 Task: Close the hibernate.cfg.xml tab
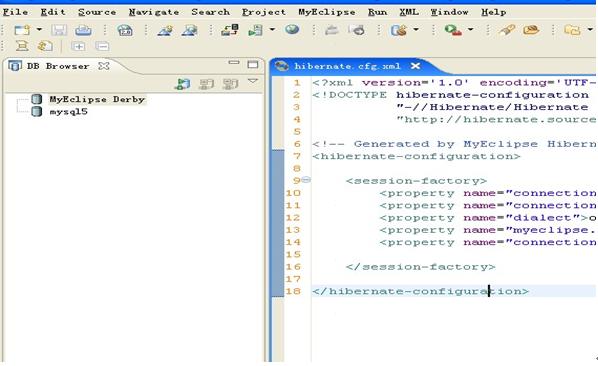point(415,66)
